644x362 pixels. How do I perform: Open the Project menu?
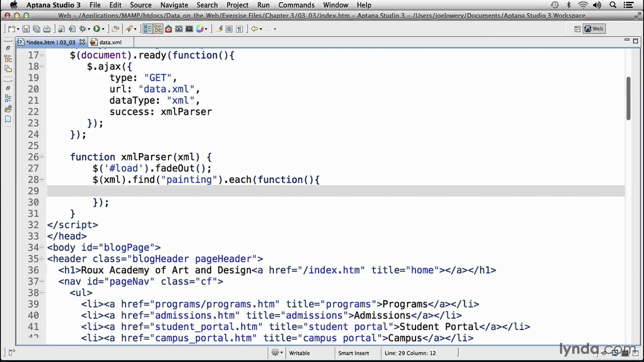(x=237, y=5)
